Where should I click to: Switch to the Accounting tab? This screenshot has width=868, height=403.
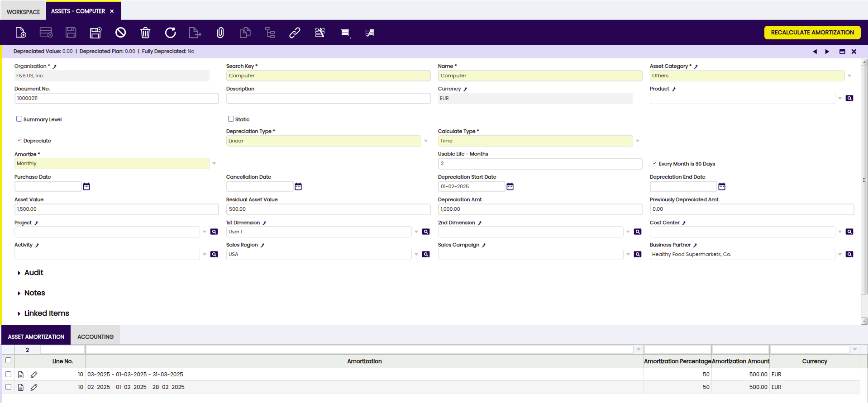click(x=95, y=337)
